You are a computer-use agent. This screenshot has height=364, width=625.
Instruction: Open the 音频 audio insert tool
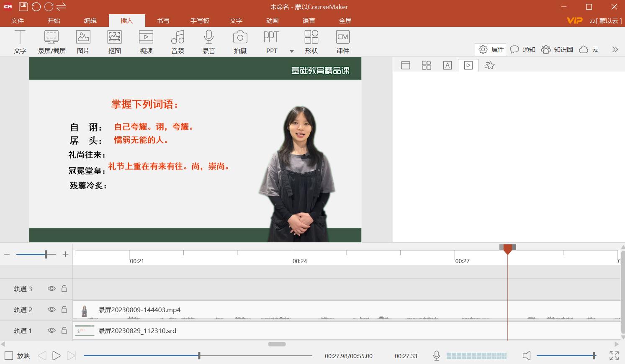pos(177,41)
